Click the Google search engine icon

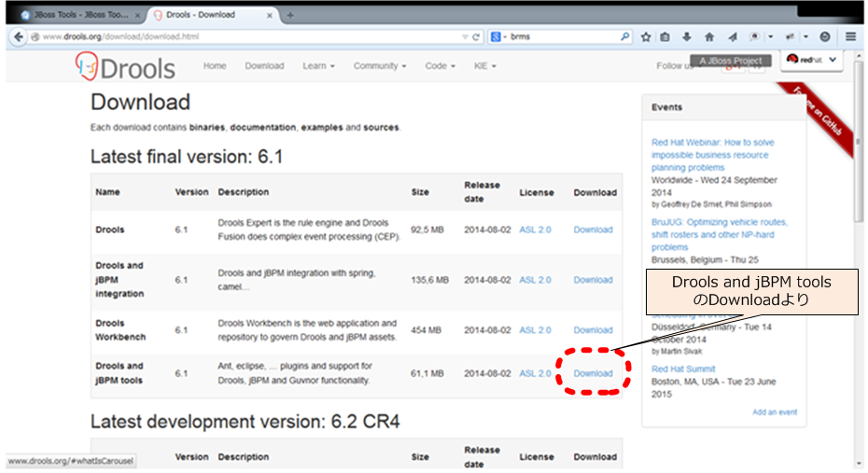pyautogui.click(x=496, y=36)
